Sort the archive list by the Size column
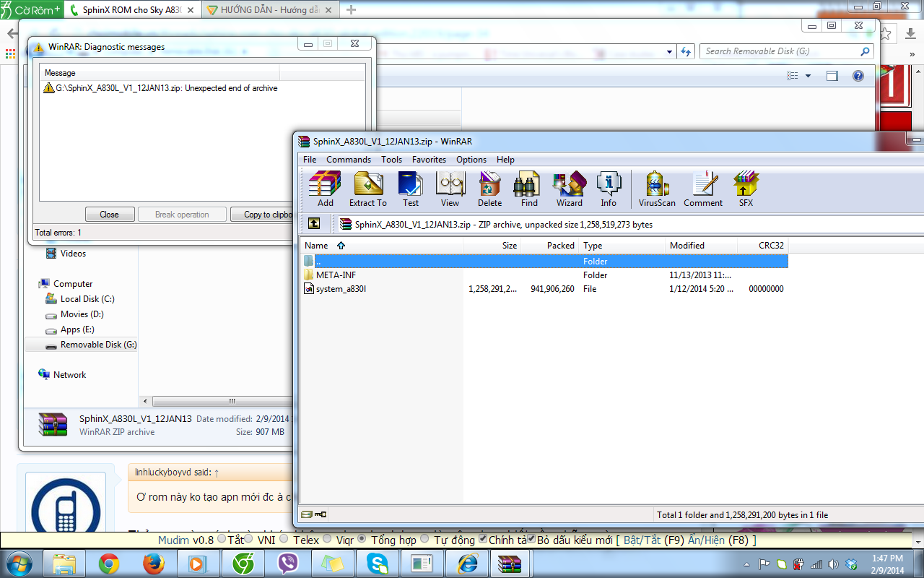The width and height of the screenshot is (924, 578). tap(492, 246)
